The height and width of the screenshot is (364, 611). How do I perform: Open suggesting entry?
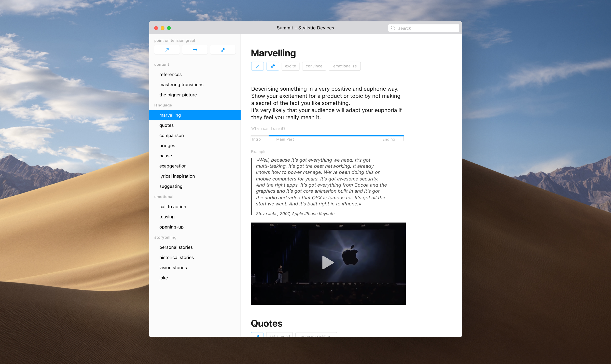[195, 186]
